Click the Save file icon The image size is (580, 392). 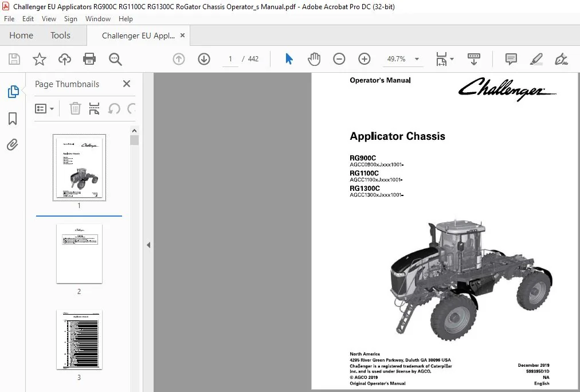14,59
